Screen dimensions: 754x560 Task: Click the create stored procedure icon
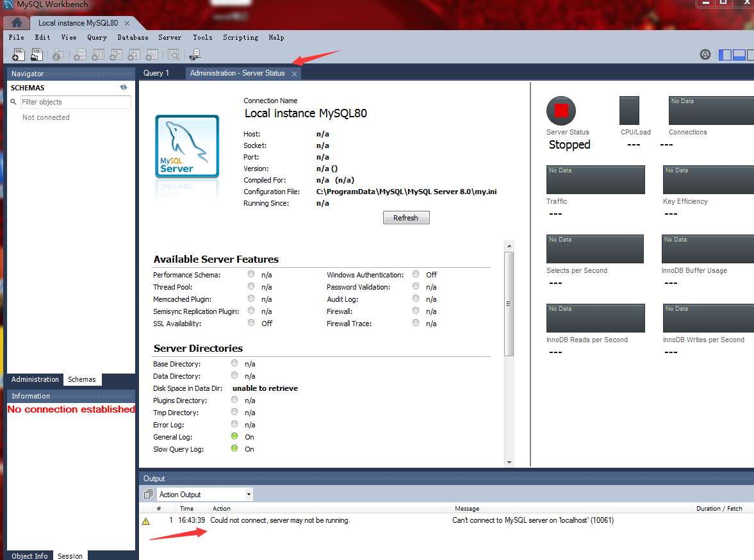(x=134, y=55)
